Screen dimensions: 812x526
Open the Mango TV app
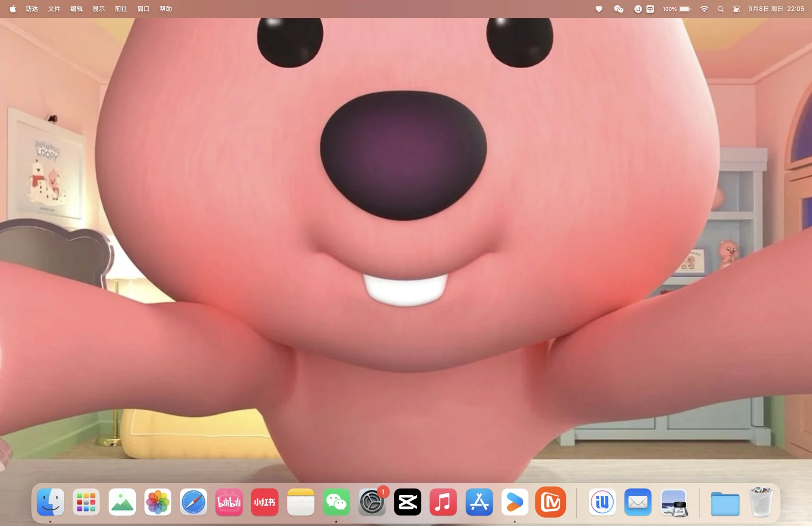(x=551, y=502)
